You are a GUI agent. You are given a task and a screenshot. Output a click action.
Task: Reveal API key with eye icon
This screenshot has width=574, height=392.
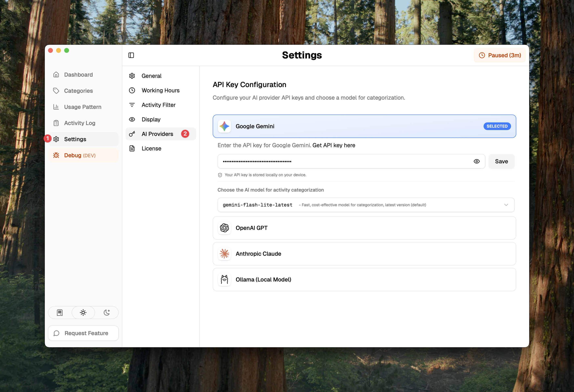tap(477, 161)
